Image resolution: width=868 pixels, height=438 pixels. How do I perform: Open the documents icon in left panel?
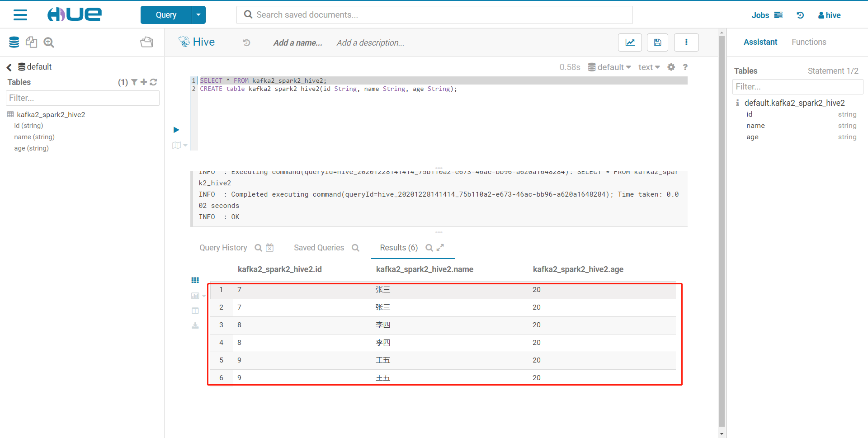[31, 42]
